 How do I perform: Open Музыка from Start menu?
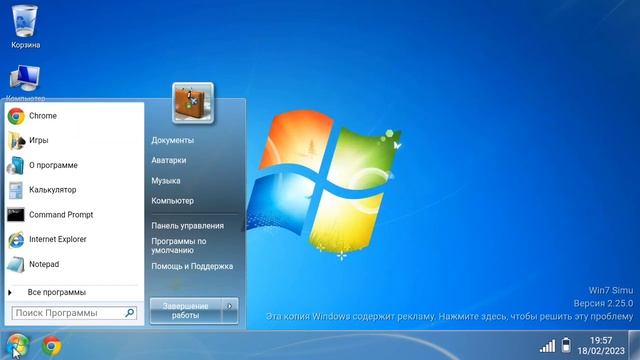(x=166, y=180)
